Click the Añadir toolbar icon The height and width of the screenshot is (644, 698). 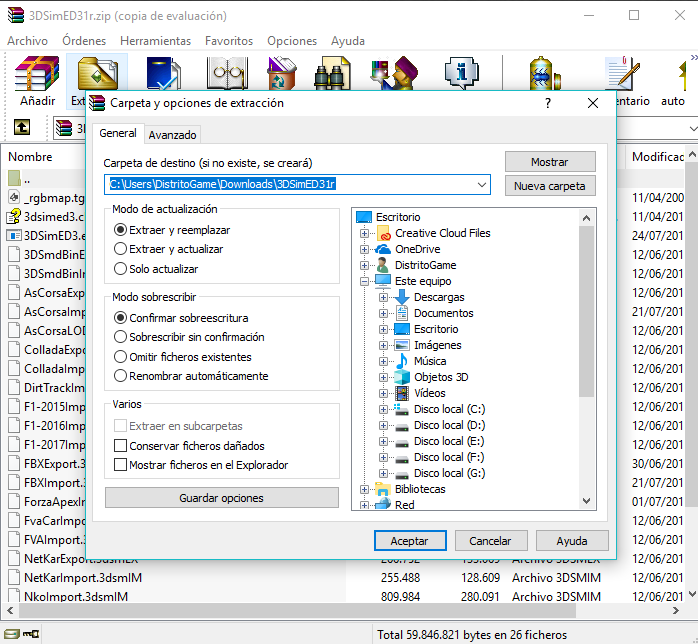(37, 73)
